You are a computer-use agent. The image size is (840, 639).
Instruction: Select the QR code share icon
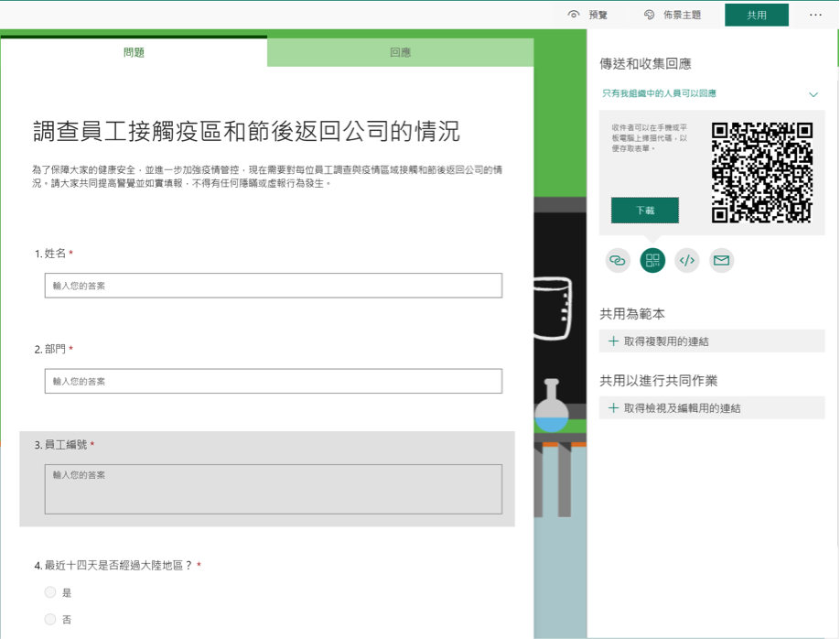pos(652,261)
